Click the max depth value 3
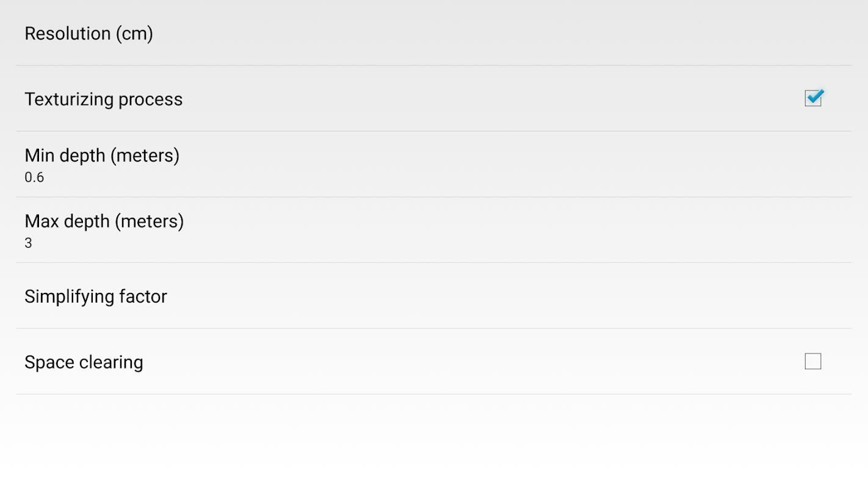Image resolution: width=868 pixels, height=488 pixels. click(x=28, y=243)
